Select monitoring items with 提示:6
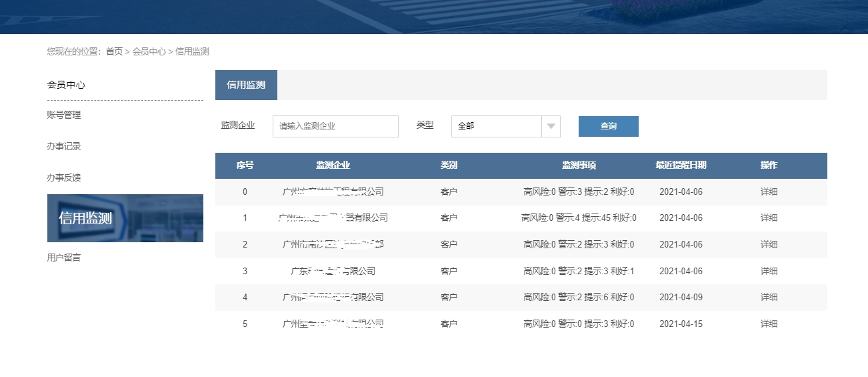Viewport: 868px width, 377px height. pos(579,297)
